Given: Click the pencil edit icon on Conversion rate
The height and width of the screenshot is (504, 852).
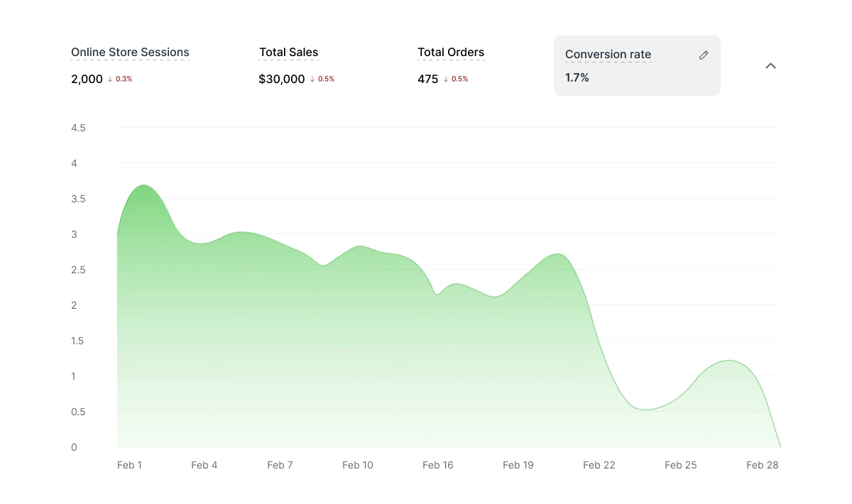Looking at the screenshot, I should tap(704, 55).
